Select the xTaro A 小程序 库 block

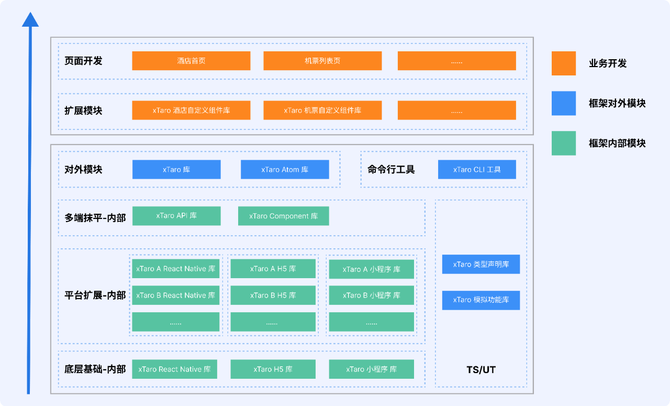(371, 269)
